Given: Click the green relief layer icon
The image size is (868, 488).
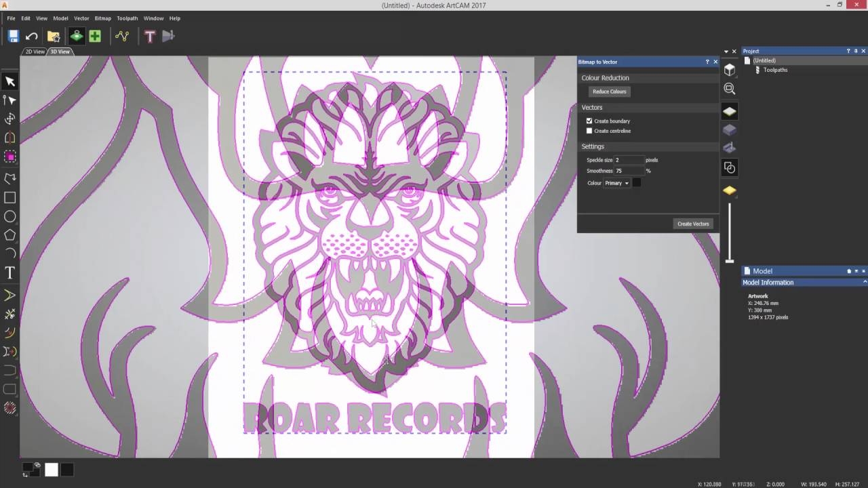Looking at the screenshot, I should click(x=76, y=36).
